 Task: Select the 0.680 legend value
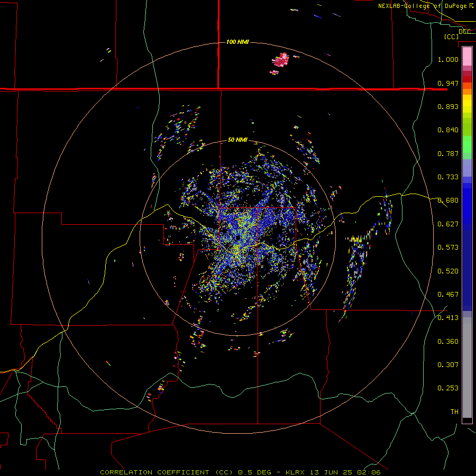pyautogui.click(x=448, y=200)
